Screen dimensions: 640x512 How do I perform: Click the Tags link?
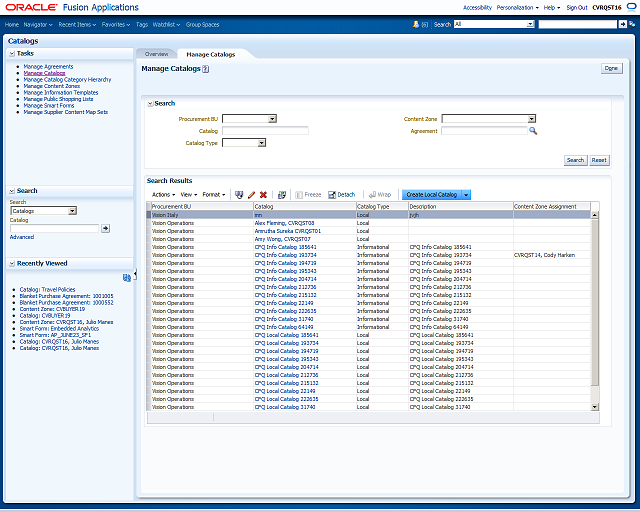point(142,25)
